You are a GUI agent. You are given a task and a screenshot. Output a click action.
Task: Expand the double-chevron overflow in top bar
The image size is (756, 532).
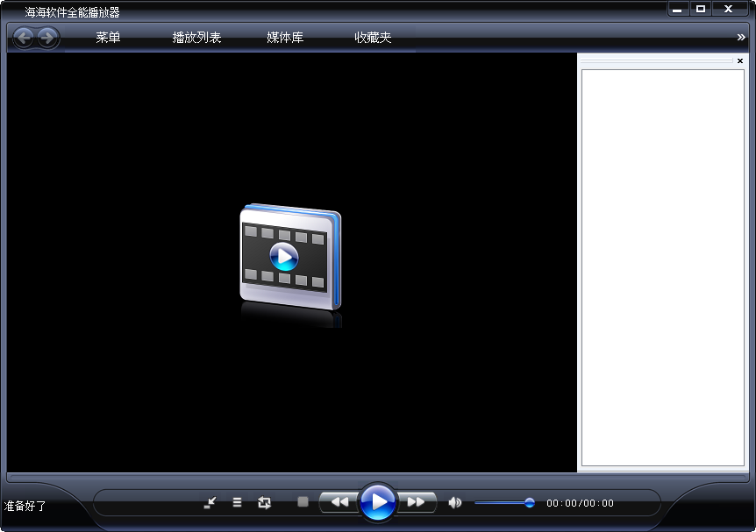(741, 38)
